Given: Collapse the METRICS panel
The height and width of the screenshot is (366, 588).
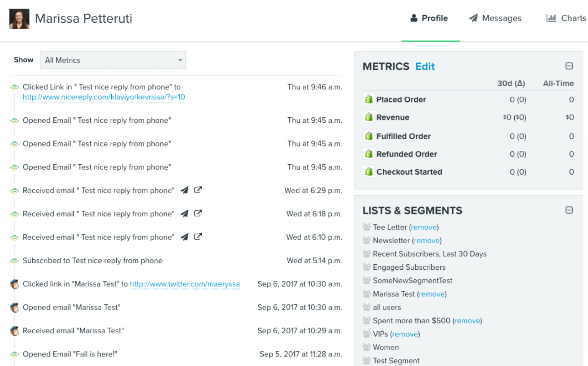Looking at the screenshot, I should pyautogui.click(x=569, y=66).
